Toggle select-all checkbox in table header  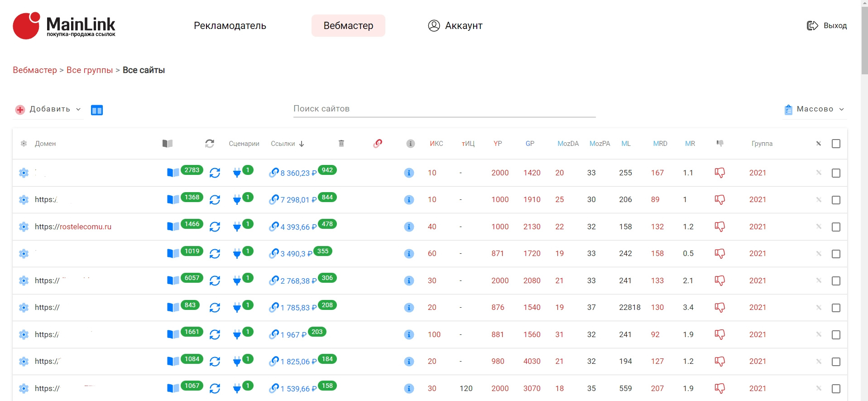(836, 144)
